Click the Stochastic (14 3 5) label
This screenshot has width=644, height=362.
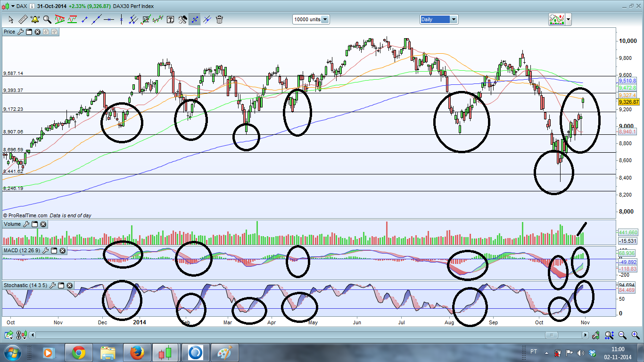tap(25, 285)
